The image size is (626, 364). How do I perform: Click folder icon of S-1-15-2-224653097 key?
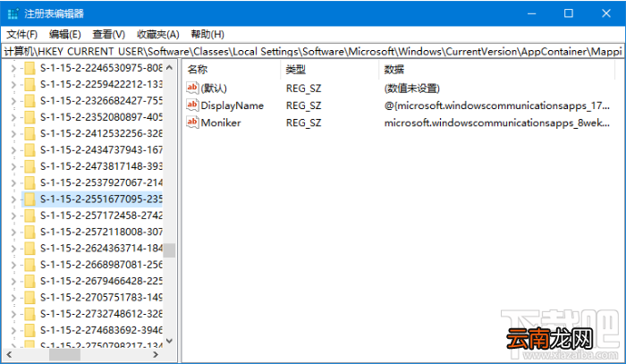[x=30, y=68]
